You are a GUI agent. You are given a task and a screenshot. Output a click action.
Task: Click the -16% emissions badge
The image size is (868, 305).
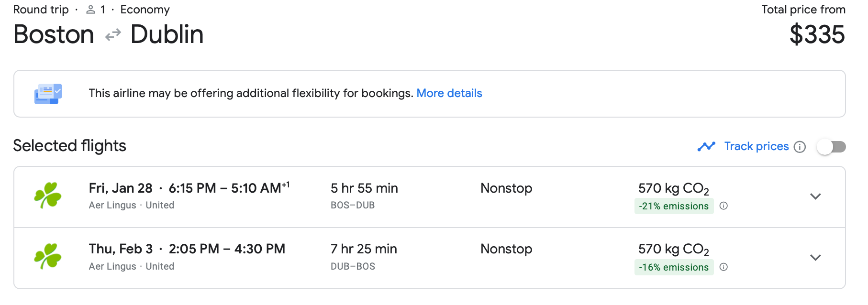click(674, 267)
